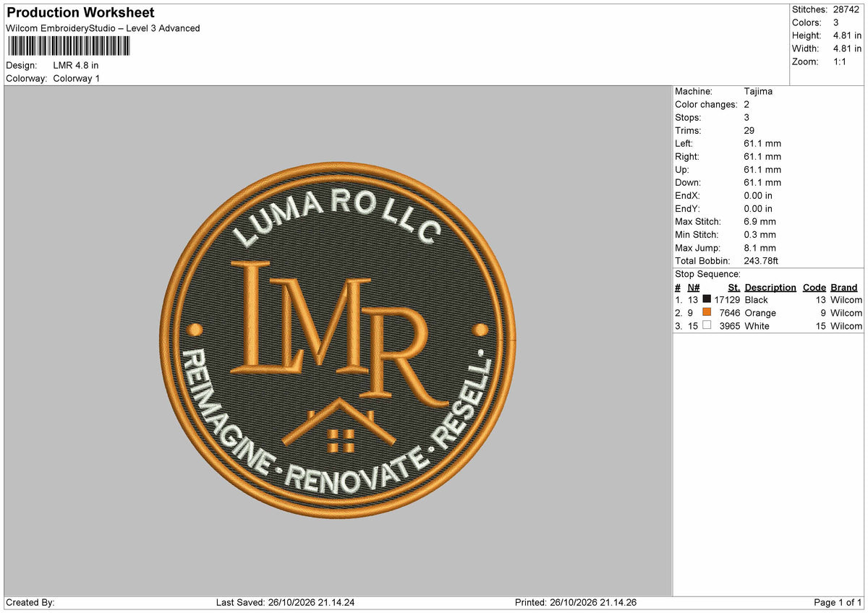
Task: Click the 'Description' column header
Action: (770, 287)
